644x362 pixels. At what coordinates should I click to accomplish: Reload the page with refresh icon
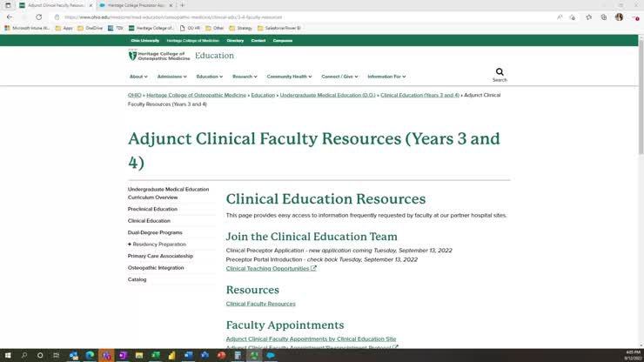38,17
